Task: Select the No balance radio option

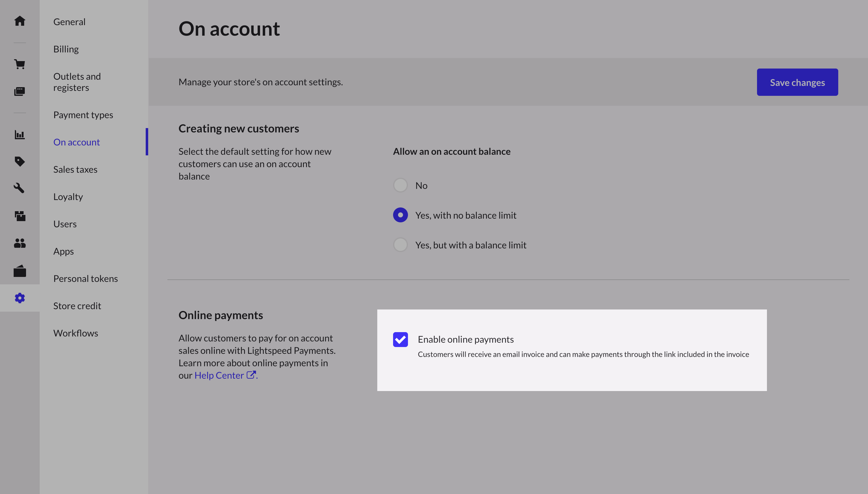Action: coord(401,185)
